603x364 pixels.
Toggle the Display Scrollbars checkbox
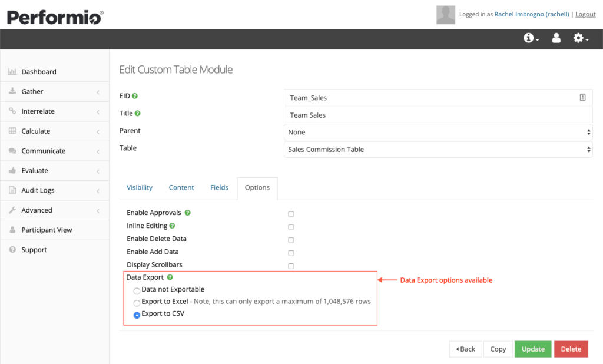[x=291, y=266]
